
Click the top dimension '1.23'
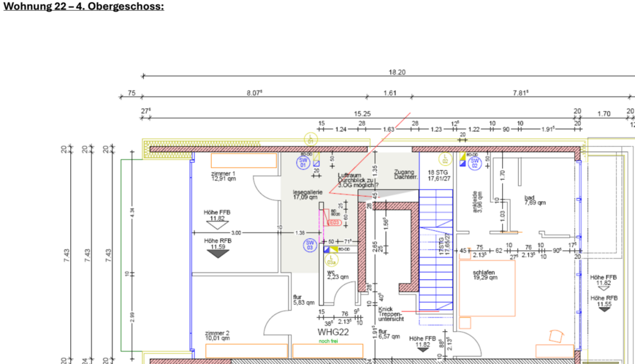click(436, 129)
